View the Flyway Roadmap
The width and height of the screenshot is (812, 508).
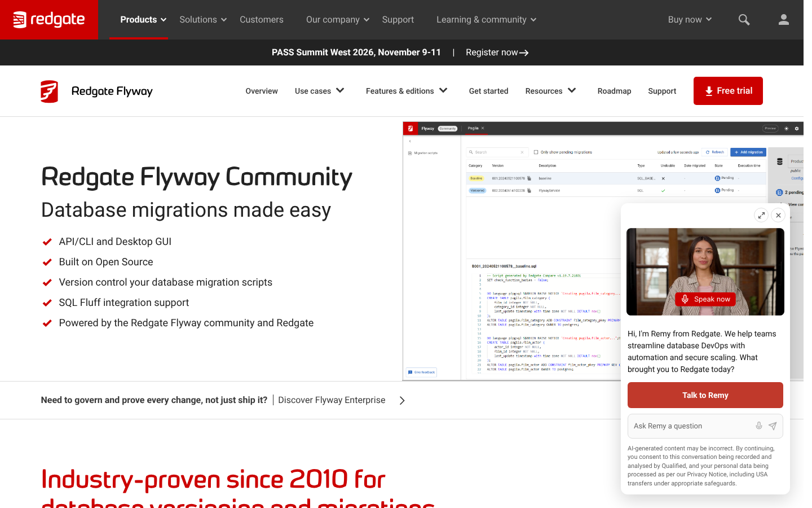615,91
